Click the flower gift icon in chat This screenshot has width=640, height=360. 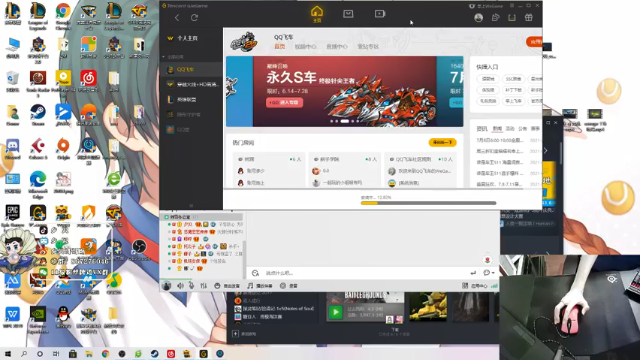487,260
